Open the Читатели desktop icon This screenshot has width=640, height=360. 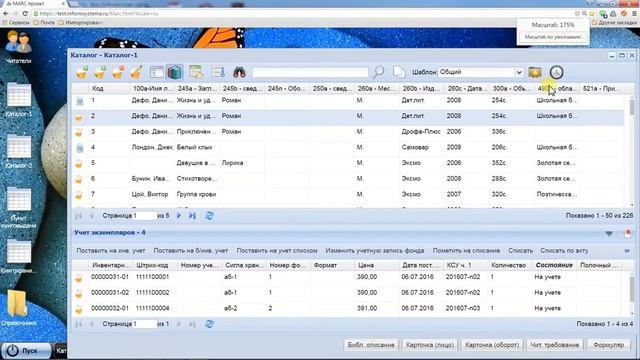point(19,46)
